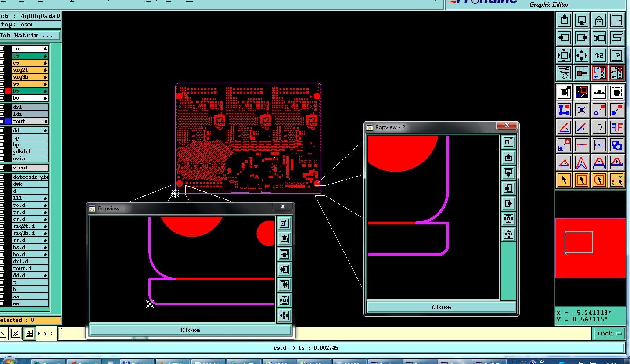Click the overlapping blue circles icon
Image resolution: width=630 pixels, height=364 pixels.
coord(617,145)
